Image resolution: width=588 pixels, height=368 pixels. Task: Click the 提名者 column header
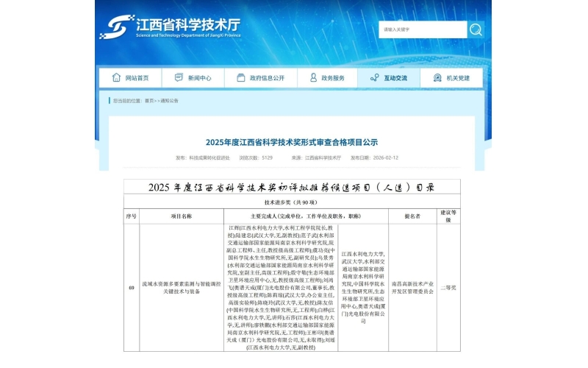[412, 216]
